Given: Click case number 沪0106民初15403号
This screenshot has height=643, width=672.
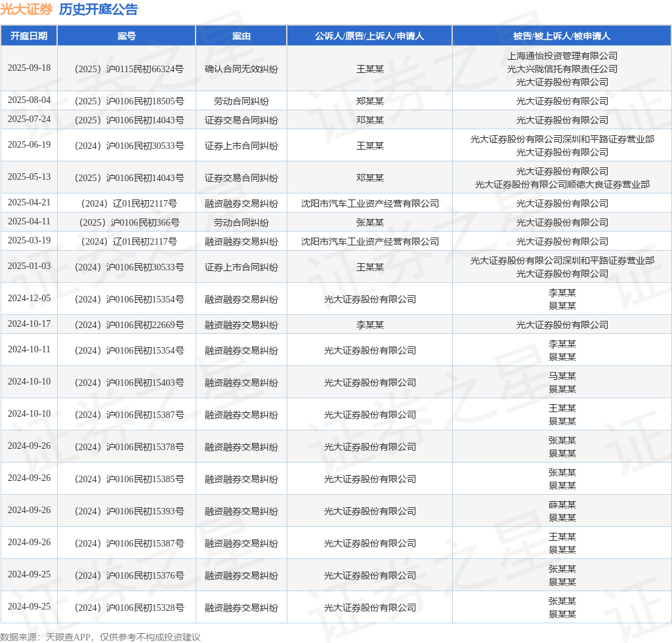Looking at the screenshot, I should point(129,383).
